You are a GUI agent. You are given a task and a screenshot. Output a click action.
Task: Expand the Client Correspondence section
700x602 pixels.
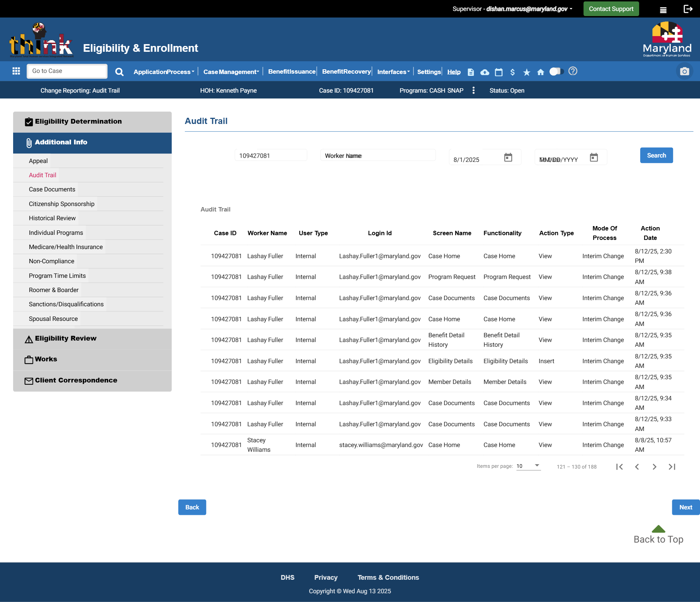(x=92, y=381)
